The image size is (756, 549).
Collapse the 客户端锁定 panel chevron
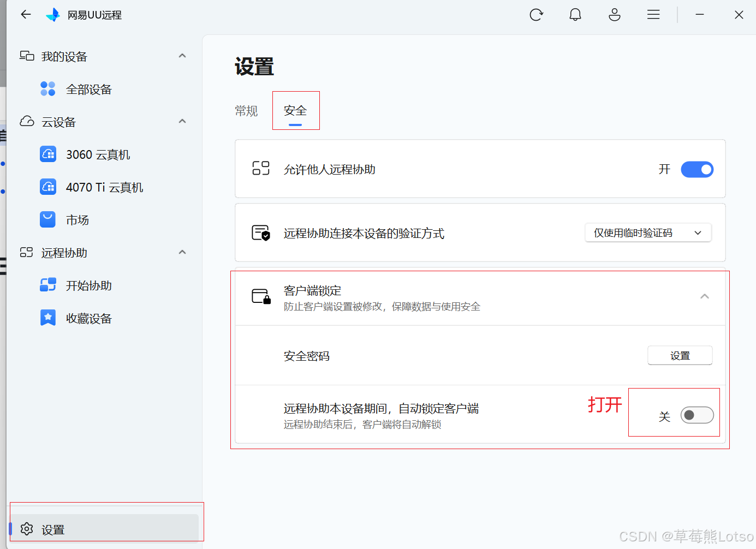pos(705,296)
